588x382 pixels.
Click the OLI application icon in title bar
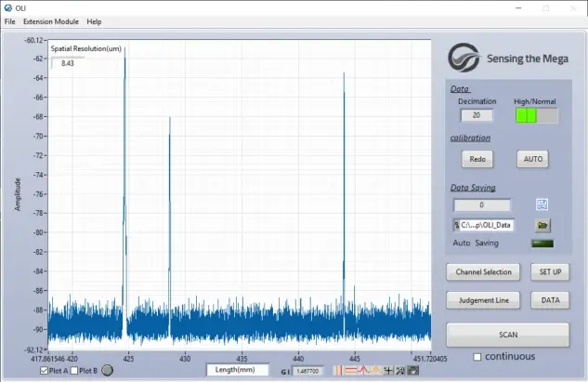[8, 7]
